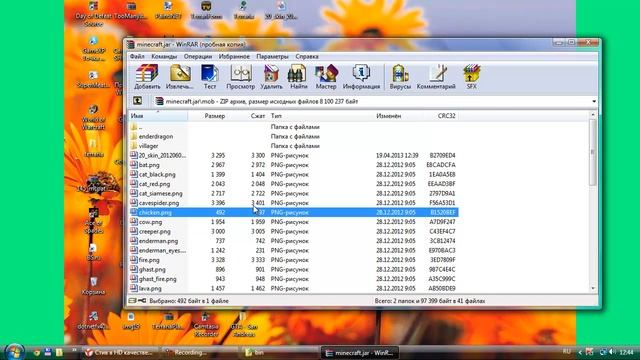This screenshot has width=640, height=360.
Task: Click the Добавить (Add) toolbar icon
Action: 147,77
